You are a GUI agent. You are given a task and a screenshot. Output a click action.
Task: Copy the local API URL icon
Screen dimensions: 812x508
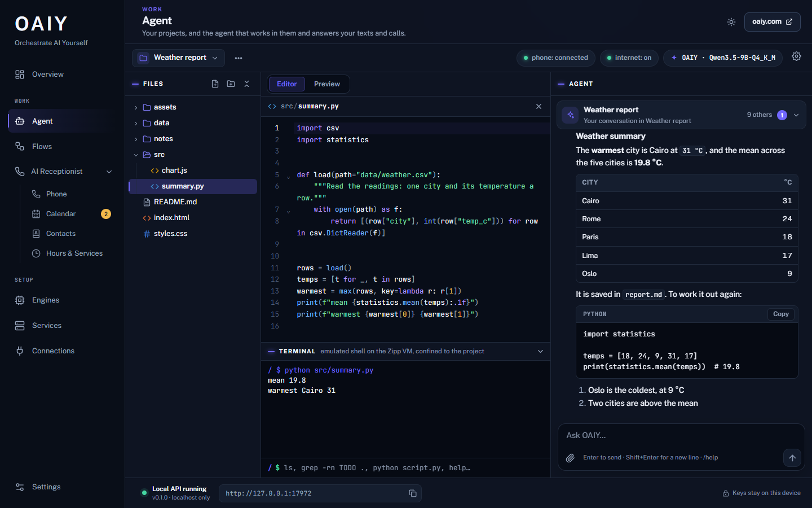(x=413, y=493)
